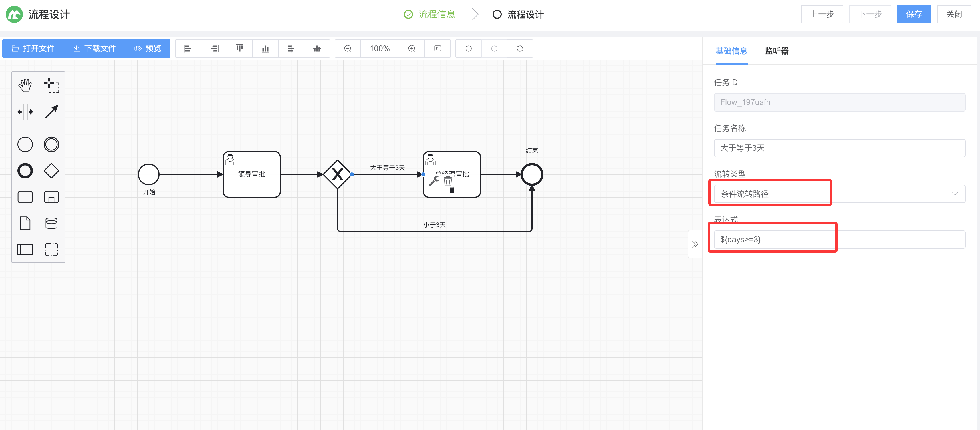Choose the global connect arrow tool
980x430 pixels.
[x=51, y=112]
